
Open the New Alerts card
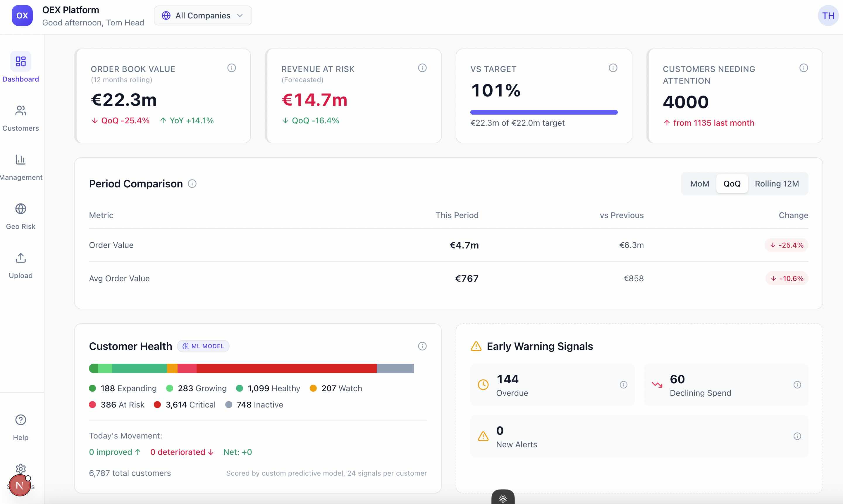639,436
